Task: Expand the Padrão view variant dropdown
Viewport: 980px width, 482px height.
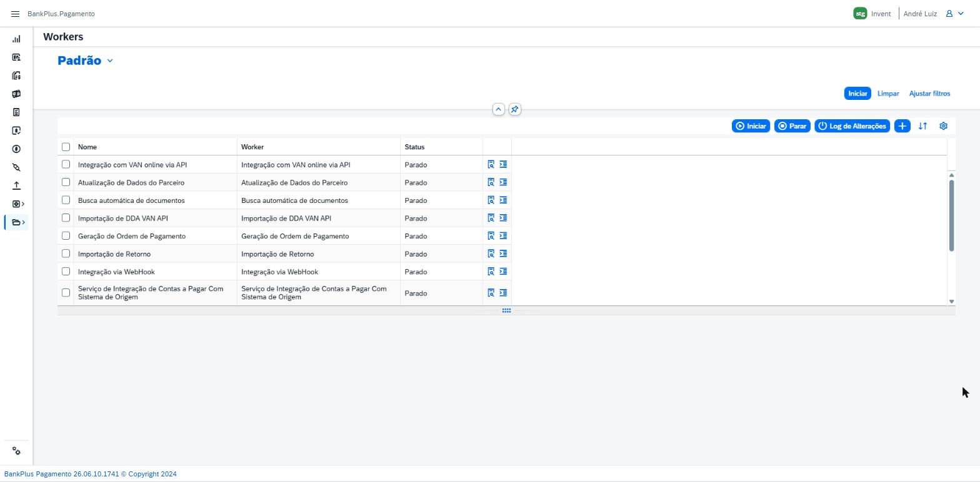Action: point(110,61)
